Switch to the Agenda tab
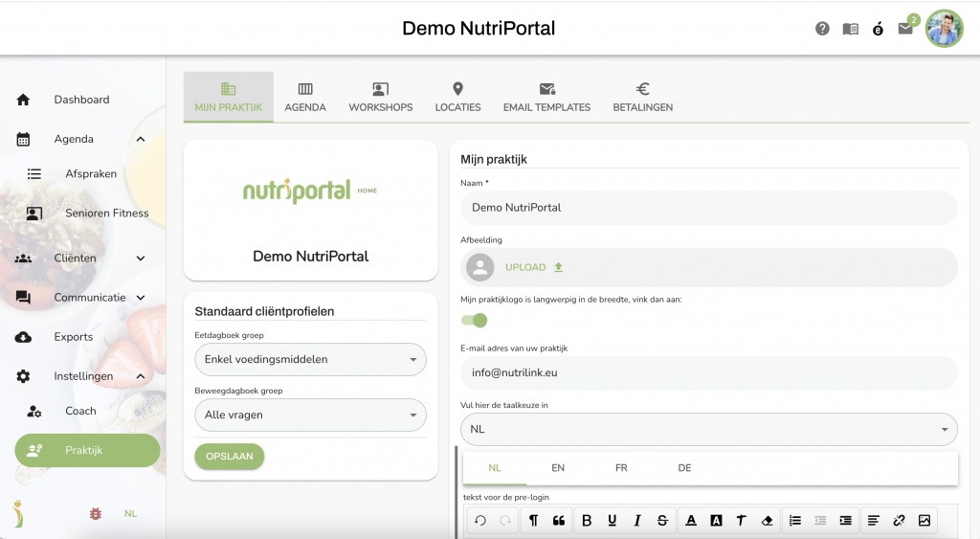 click(305, 97)
